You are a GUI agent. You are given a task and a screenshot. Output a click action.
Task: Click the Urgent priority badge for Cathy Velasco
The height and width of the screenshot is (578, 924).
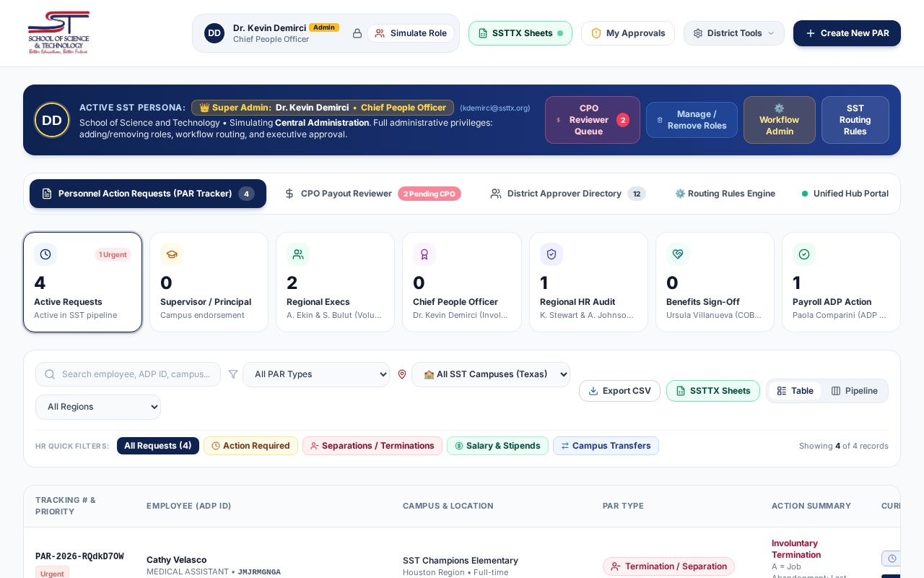tap(52, 574)
